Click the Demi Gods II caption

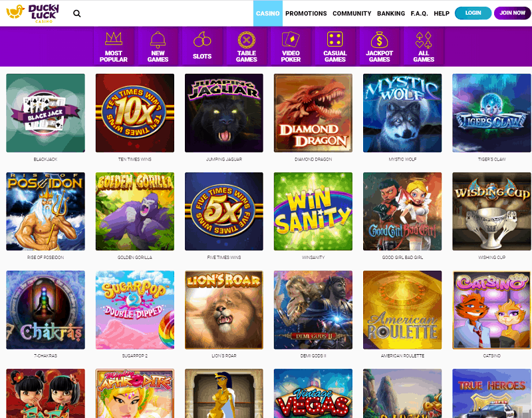click(x=313, y=356)
